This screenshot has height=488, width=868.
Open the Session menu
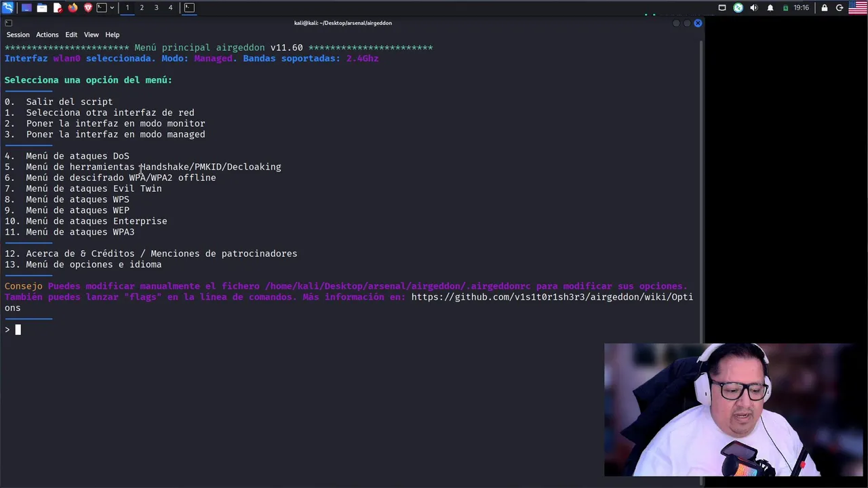click(x=18, y=35)
